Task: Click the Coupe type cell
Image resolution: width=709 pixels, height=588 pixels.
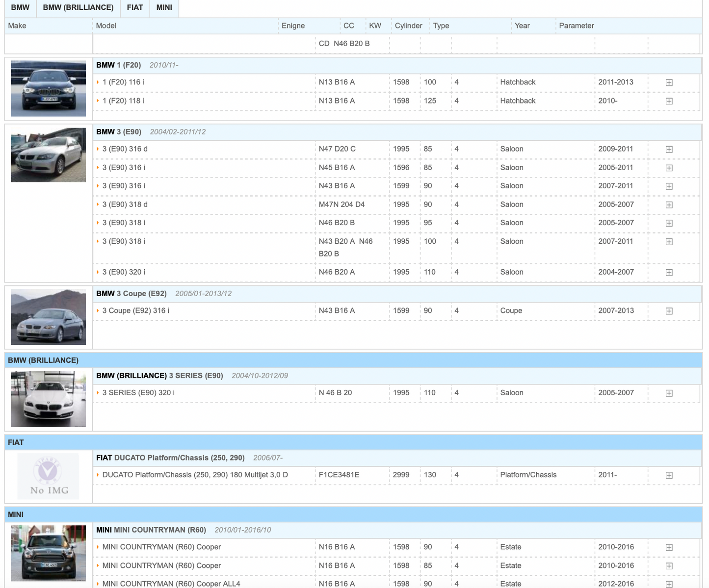Action: pyautogui.click(x=511, y=310)
